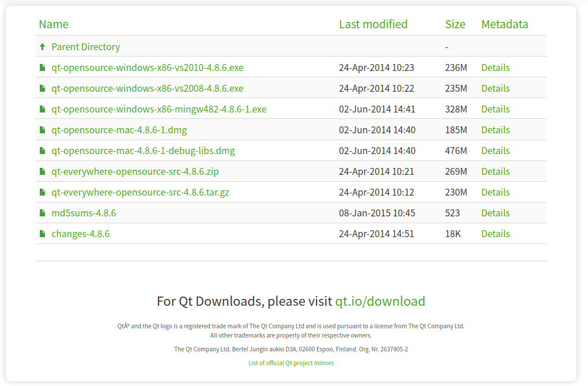Click the size value 476M
Image resolution: width=588 pixels, height=386 pixels.
point(456,151)
